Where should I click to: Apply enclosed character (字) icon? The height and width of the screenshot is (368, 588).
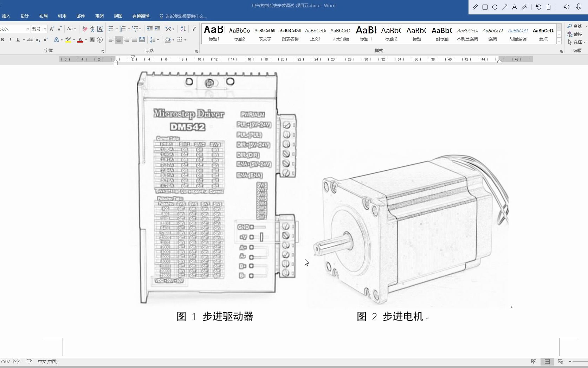click(x=100, y=40)
